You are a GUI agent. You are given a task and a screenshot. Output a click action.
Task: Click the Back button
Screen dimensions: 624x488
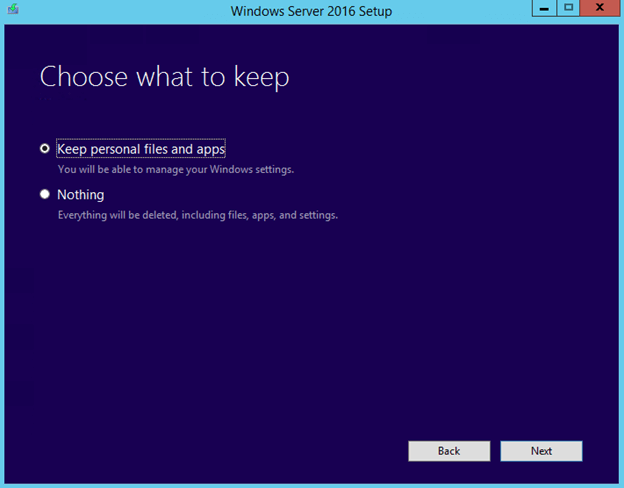click(x=449, y=451)
